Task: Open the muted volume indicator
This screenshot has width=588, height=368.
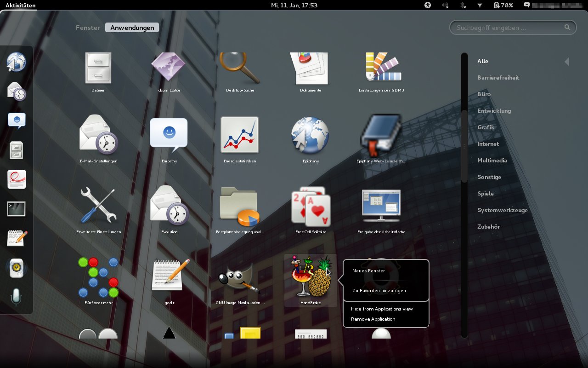Action: pos(445,5)
